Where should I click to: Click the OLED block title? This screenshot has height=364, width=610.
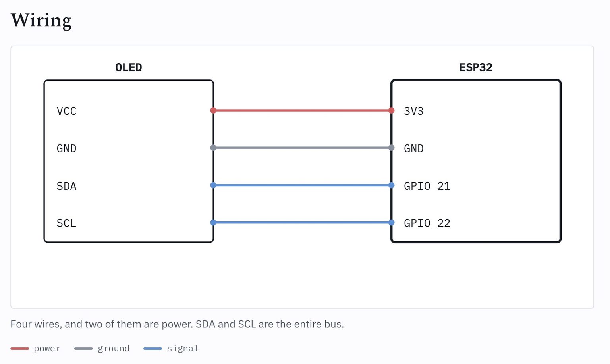coord(129,67)
